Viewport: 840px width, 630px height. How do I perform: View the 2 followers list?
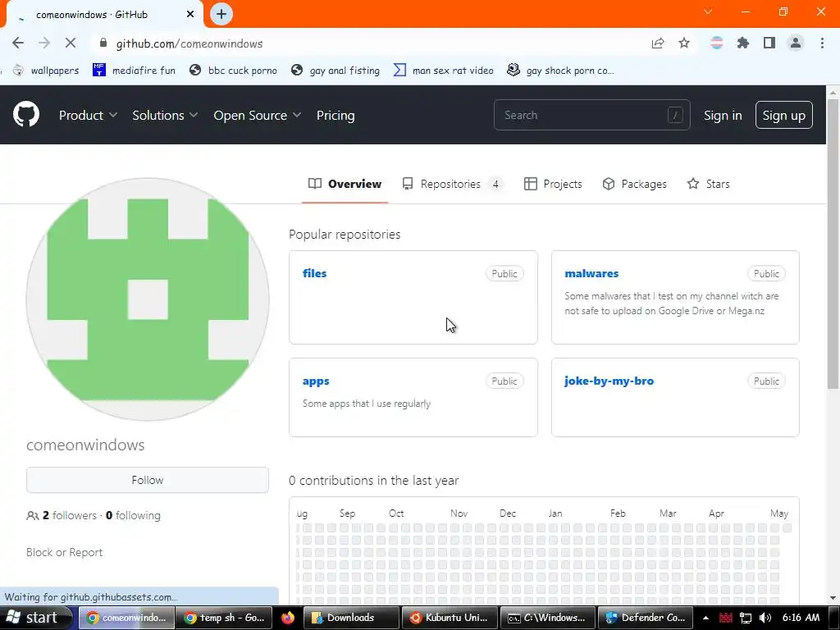(69, 515)
